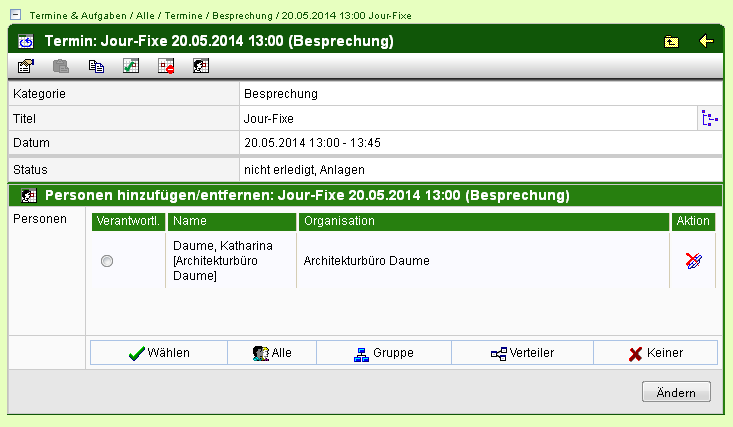Image resolution: width=733 pixels, height=427 pixels.
Task: Click the Ändern button
Action: (676, 392)
